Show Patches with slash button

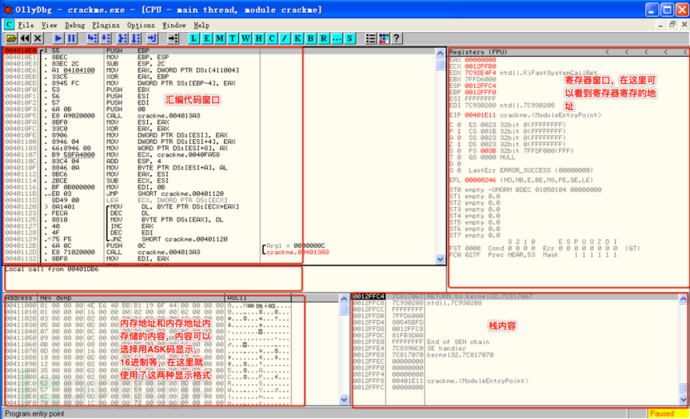285,38
